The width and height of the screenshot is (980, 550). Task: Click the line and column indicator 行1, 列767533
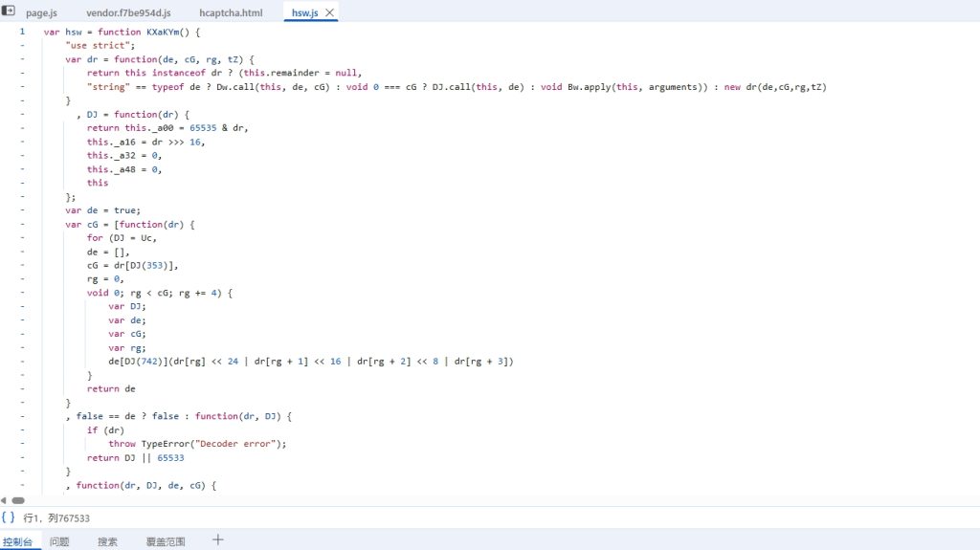click(x=56, y=517)
